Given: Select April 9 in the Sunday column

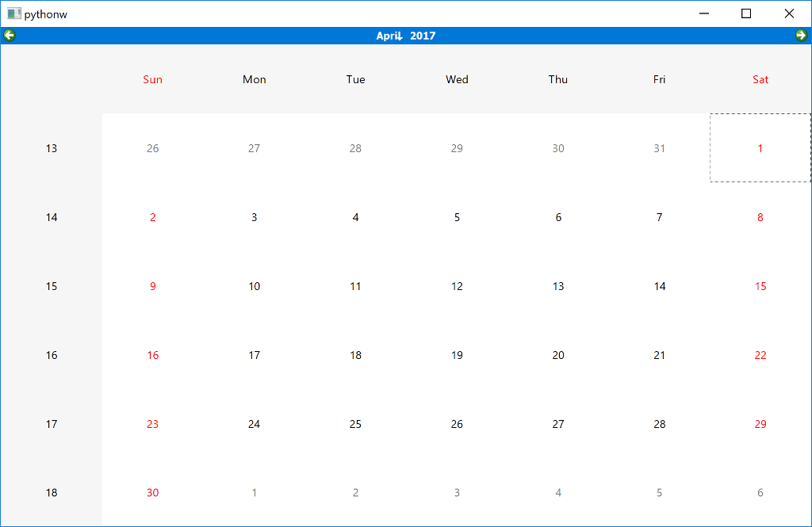Looking at the screenshot, I should (x=152, y=286).
